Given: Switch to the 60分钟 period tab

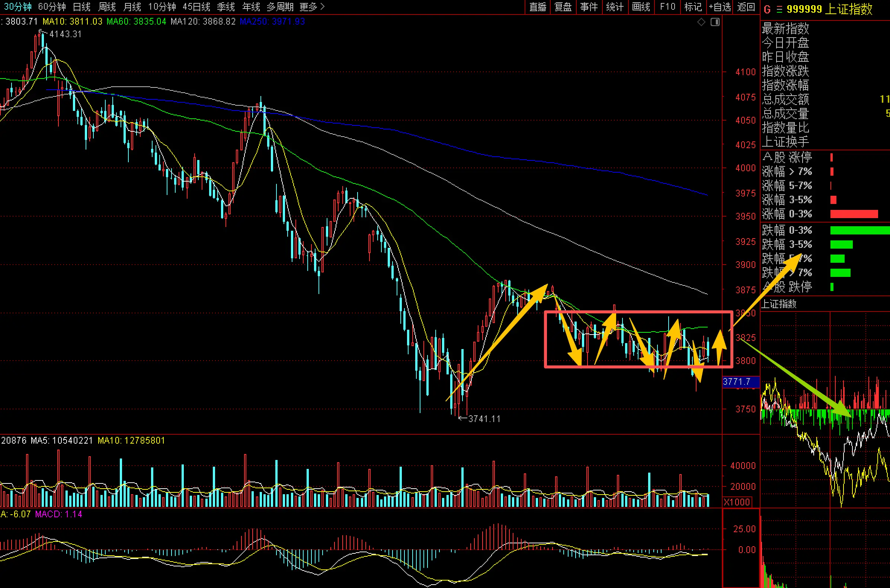Looking at the screenshot, I should tap(52, 7).
